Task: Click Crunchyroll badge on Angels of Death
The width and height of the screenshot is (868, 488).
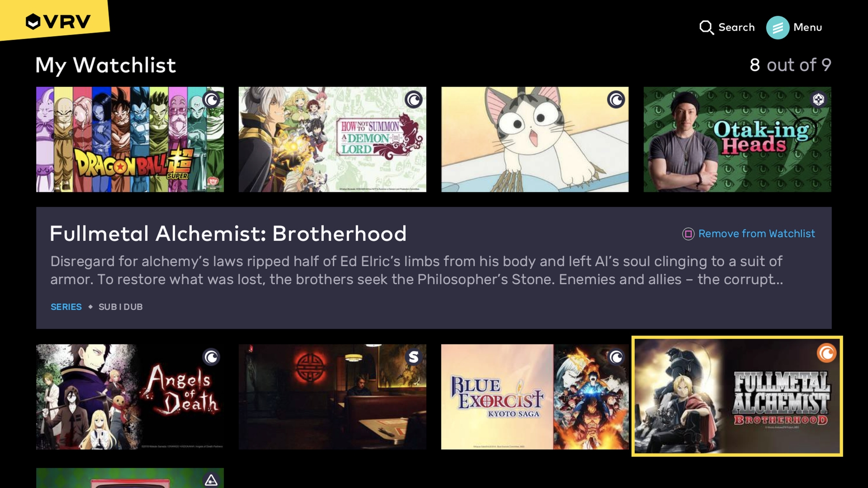Action: coord(211,357)
